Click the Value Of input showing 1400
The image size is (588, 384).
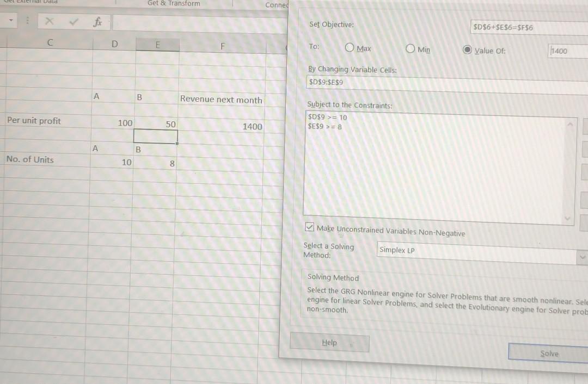(x=566, y=51)
